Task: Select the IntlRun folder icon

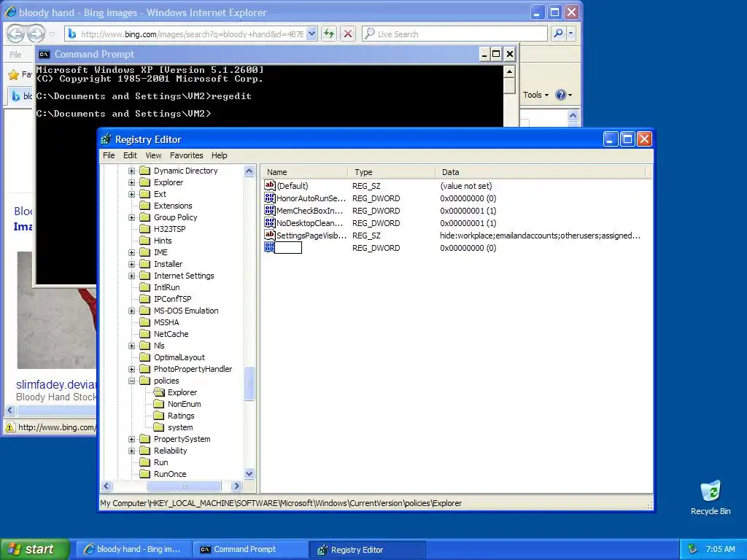Action: 145,287
